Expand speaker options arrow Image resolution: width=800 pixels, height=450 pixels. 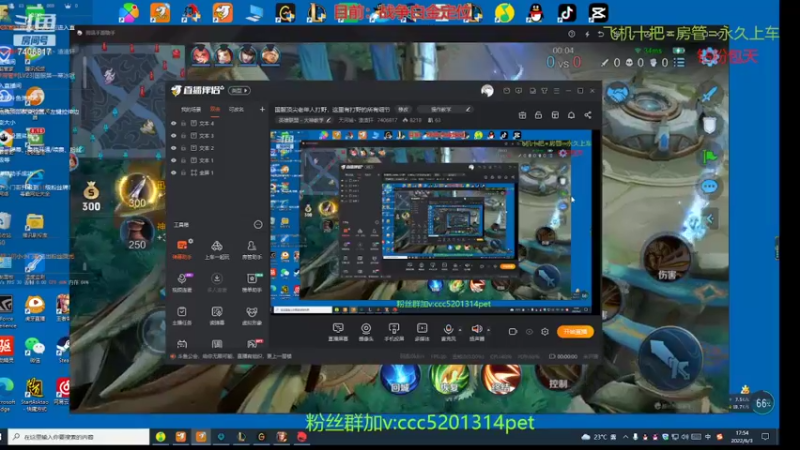[x=489, y=330]
